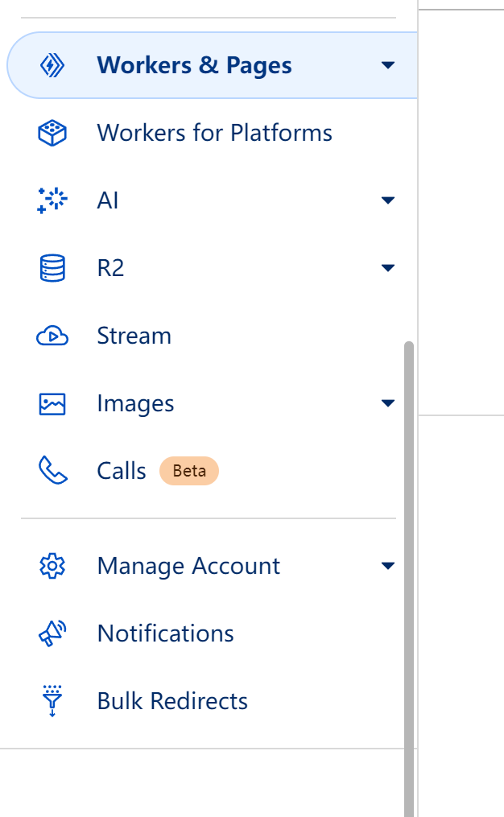Click the Notifications megaphone icon

coord(52,633)
